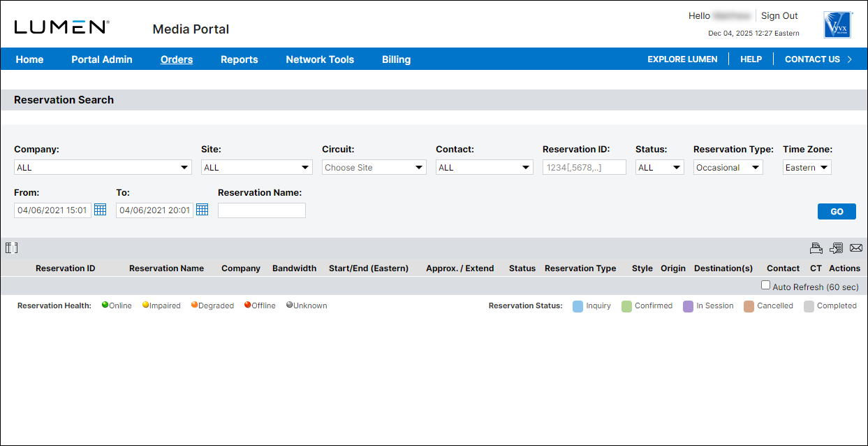Screen dimensions: 868x446
Task: Click the Confirmed status color swatch
Action: 626,306
